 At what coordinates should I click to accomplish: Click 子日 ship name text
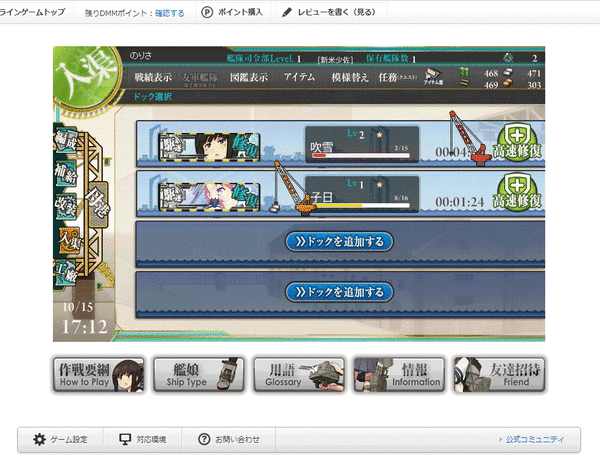pos(321,197)
